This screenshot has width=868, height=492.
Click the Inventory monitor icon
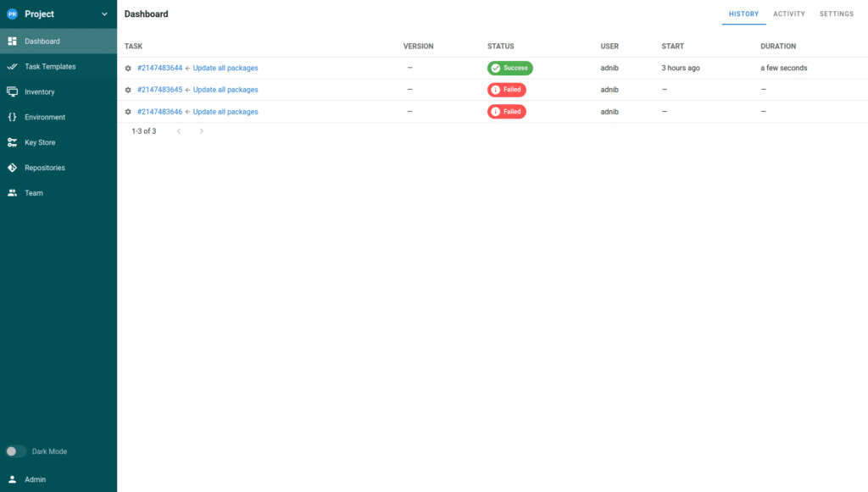point(12,91)
